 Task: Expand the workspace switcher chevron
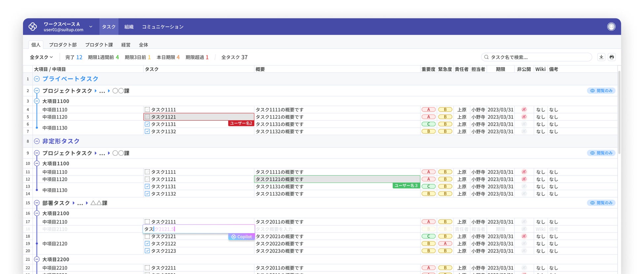91,26
